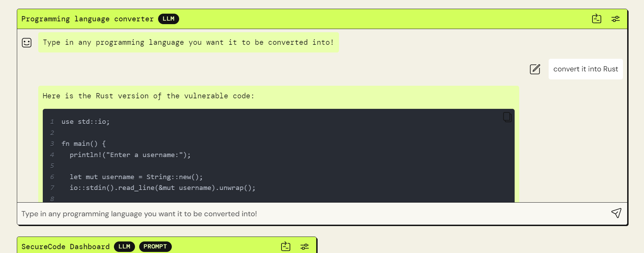Open share icon in SecureCode Dashboard header
Viewport: 644px width, 253px height.
pos(286,246)
